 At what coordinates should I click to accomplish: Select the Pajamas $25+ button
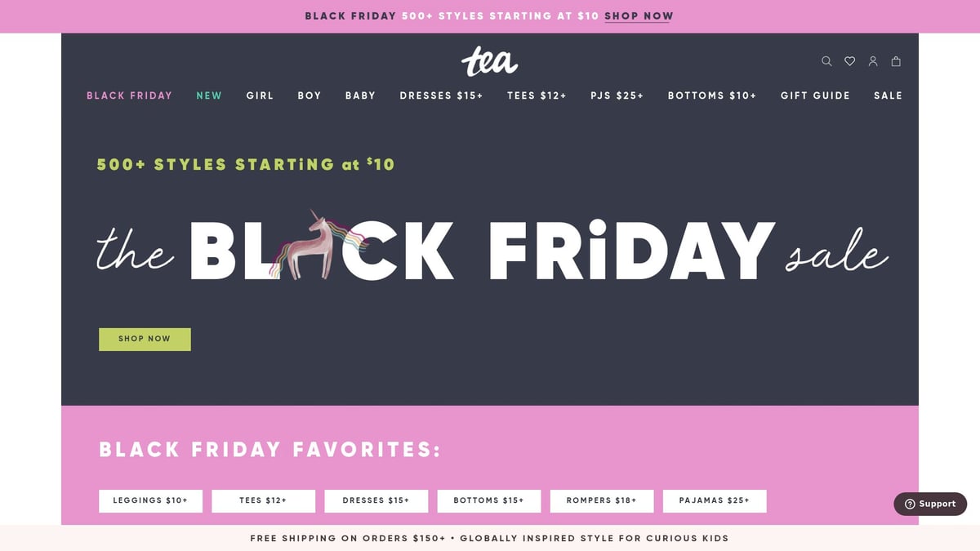pos(714,500)
